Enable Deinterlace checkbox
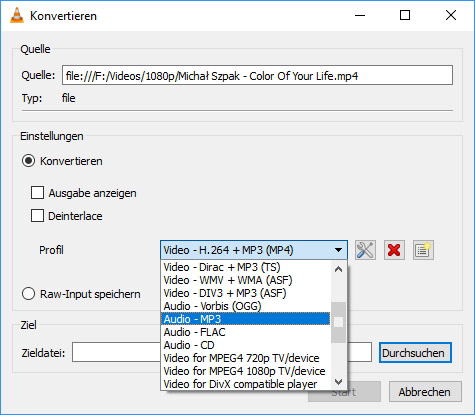The width and height of the screenshot is (475, 415). 37,216
